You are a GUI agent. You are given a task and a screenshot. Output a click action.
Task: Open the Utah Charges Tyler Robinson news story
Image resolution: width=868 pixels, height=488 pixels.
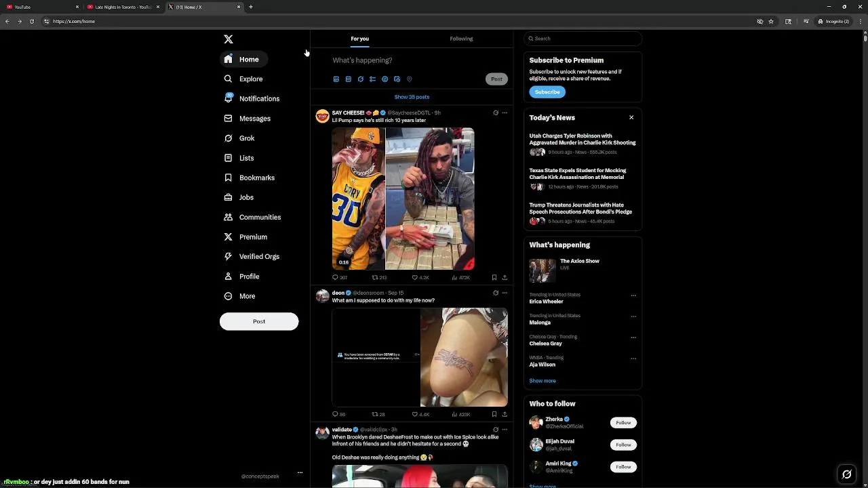tap(583, 144)
